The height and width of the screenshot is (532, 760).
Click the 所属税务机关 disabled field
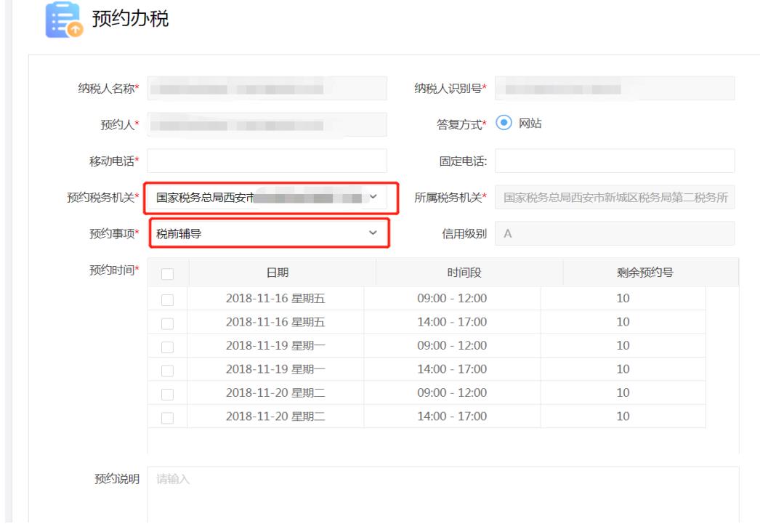pyautogui.click(x=615, y=197)
